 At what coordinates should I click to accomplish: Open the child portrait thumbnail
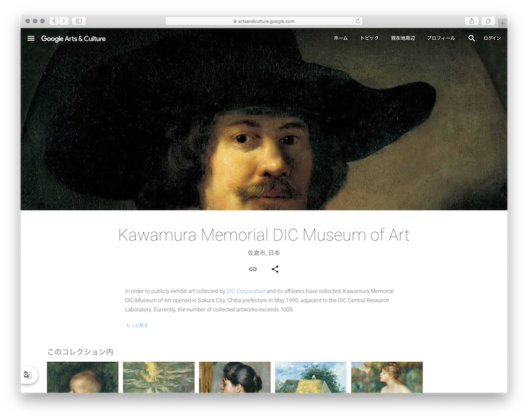pos(82,377)
